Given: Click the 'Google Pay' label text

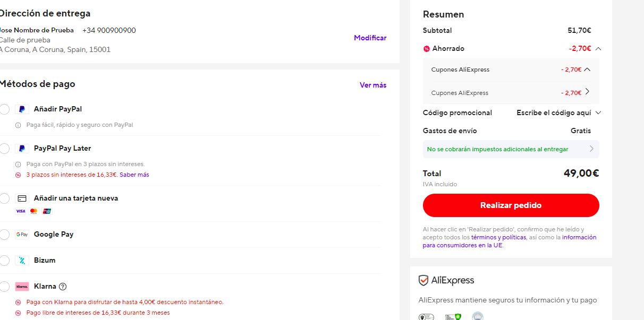Looking at the screenshot, I should coord(54,235).
